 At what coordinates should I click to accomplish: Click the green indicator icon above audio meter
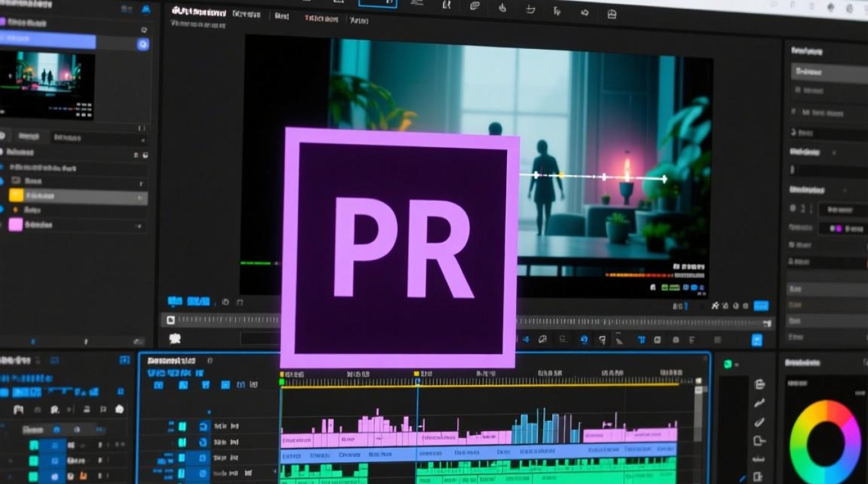728,364
